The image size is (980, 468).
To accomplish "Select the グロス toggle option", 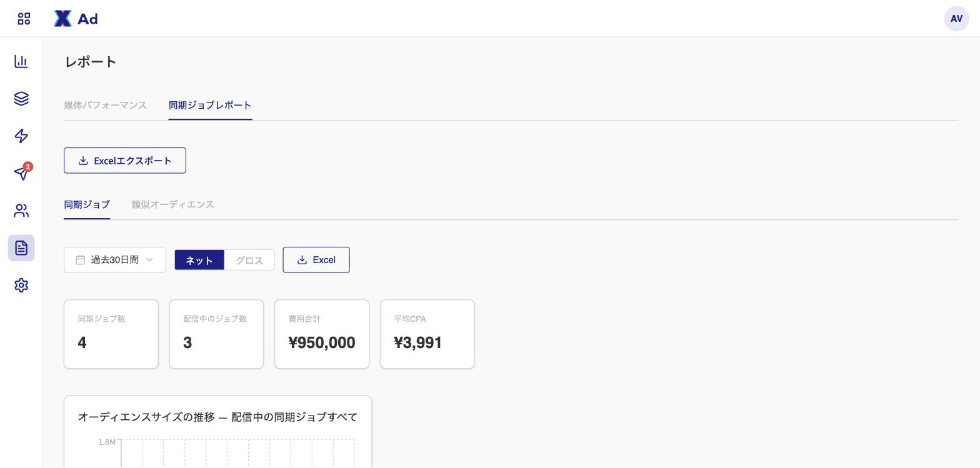I will 249,260.
